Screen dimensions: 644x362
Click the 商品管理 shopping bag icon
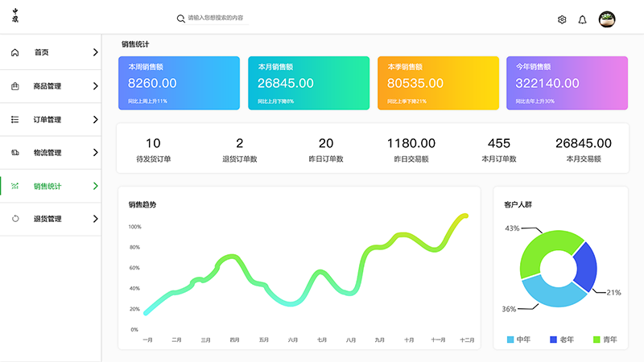[x=15, y=86]
